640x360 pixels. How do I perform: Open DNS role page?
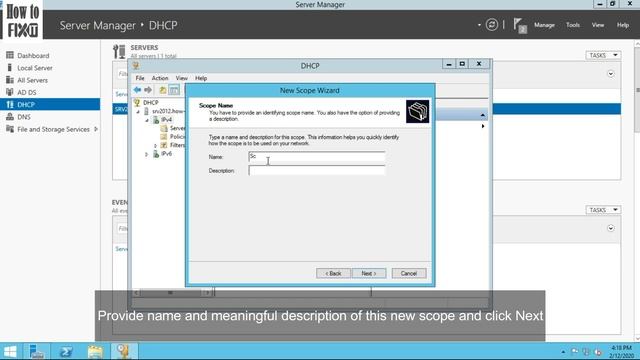pyautogui.click(x=24, y=117)
